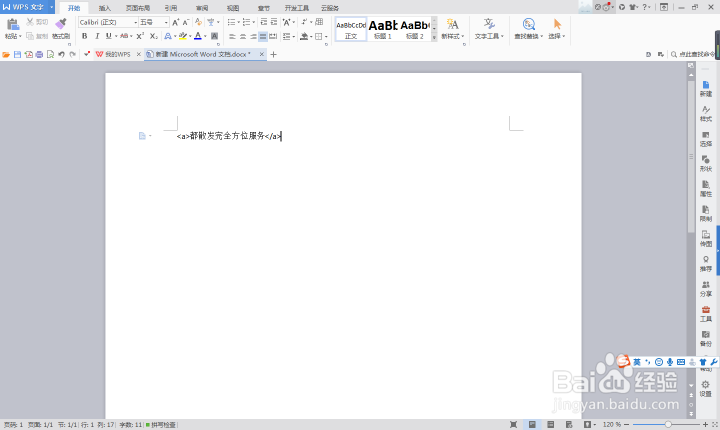This screenshot has height=430, width=720.
Task: Click the zoom in plus button
Action: [x=705, y=424]
